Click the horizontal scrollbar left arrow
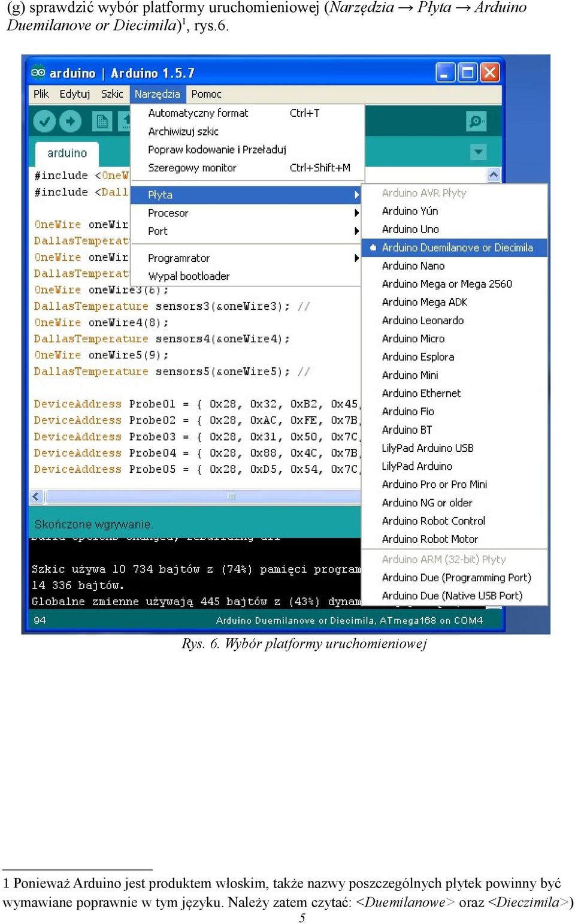The height and width of the screenshot is (924, 575). [36, 497]
